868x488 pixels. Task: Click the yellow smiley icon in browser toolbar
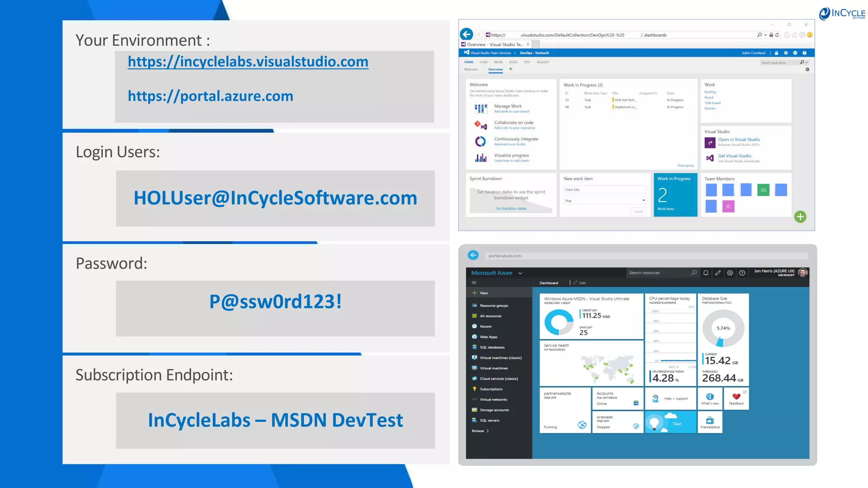tap(810, 35)
